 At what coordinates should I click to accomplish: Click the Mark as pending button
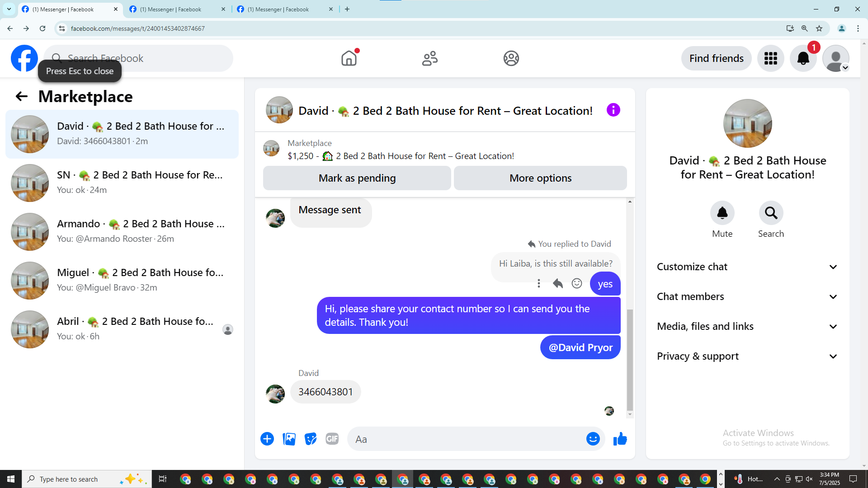[x=357, y=178]
